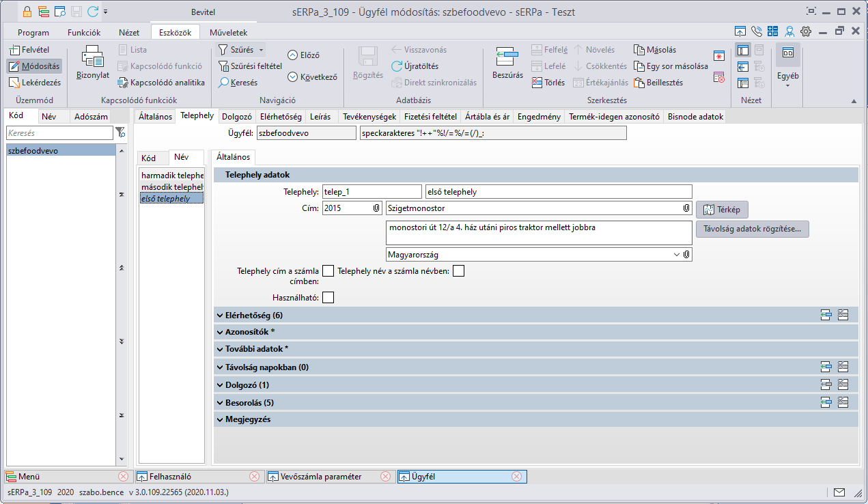The width and height of the screenshot is (868, 504).
Task: Check Telephely név a számla névben
Action: click(458, 271)
